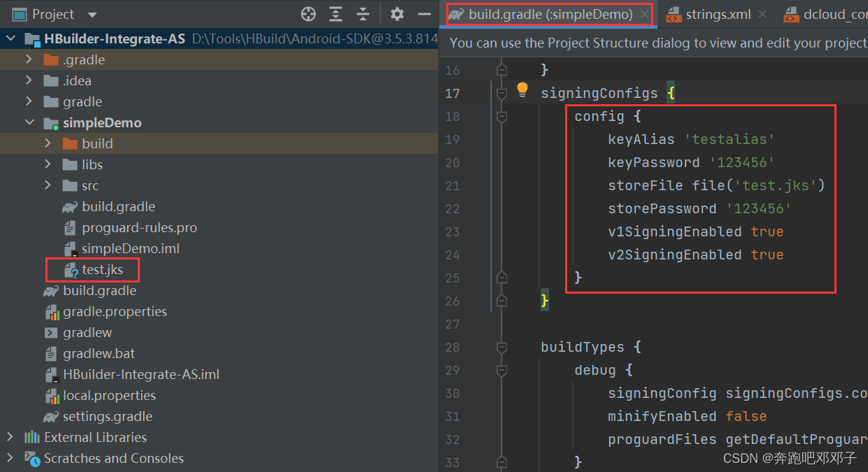Close the build.gradle (:simpleDemo) tab
This screenshot has width=868, height=472.
[x=644, y=14]
